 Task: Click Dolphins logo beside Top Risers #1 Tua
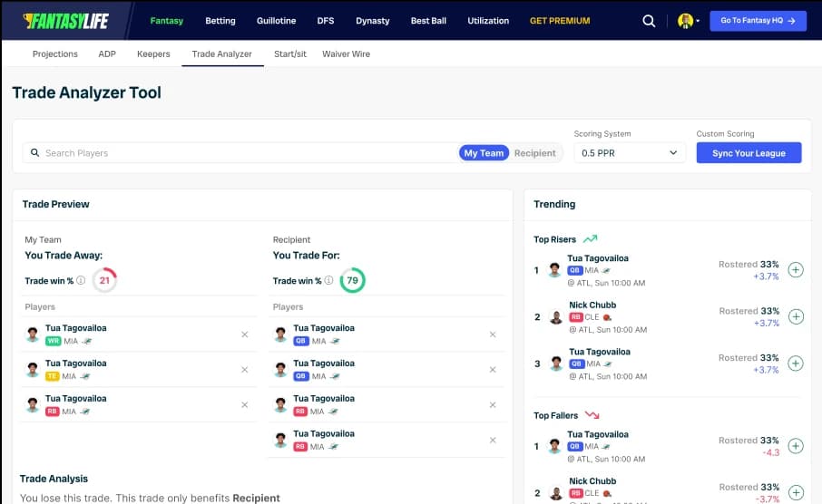(x=606, y=270)
